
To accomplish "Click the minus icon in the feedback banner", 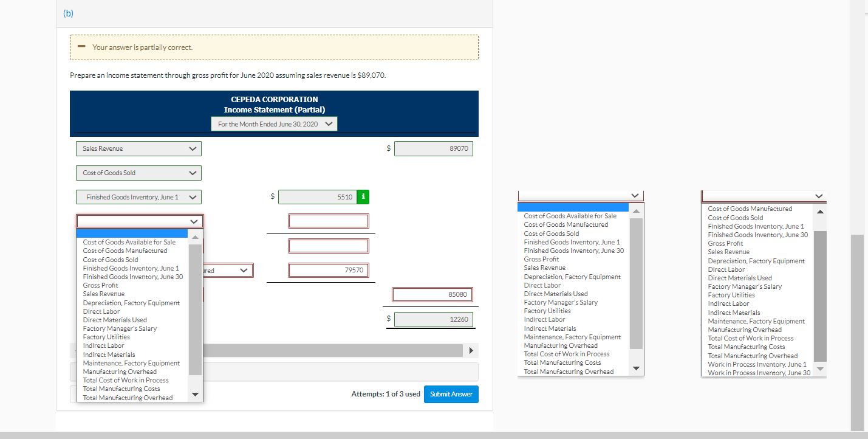I will 81,46.
